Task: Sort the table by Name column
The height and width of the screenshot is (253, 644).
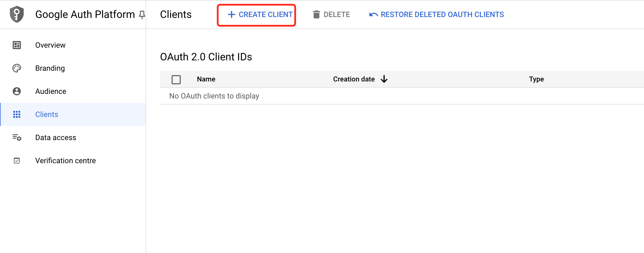Action: (206, 79)
